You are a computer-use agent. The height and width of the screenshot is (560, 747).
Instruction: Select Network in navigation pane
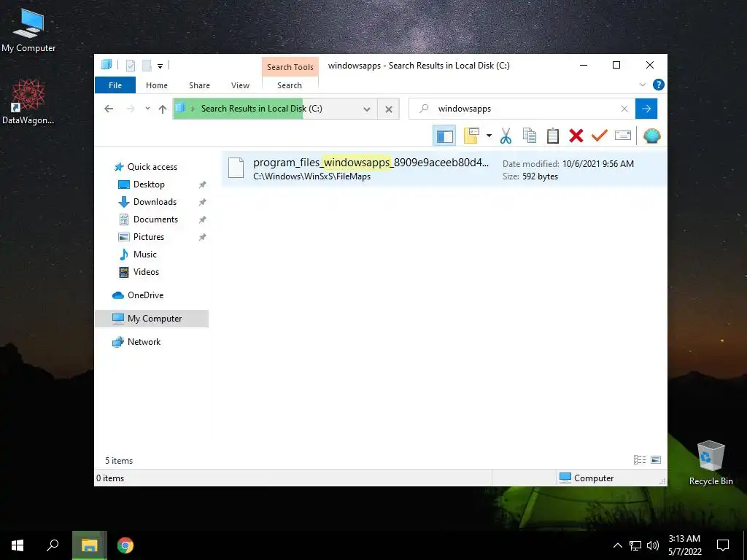pyautogui.click(x=144, y=342)
